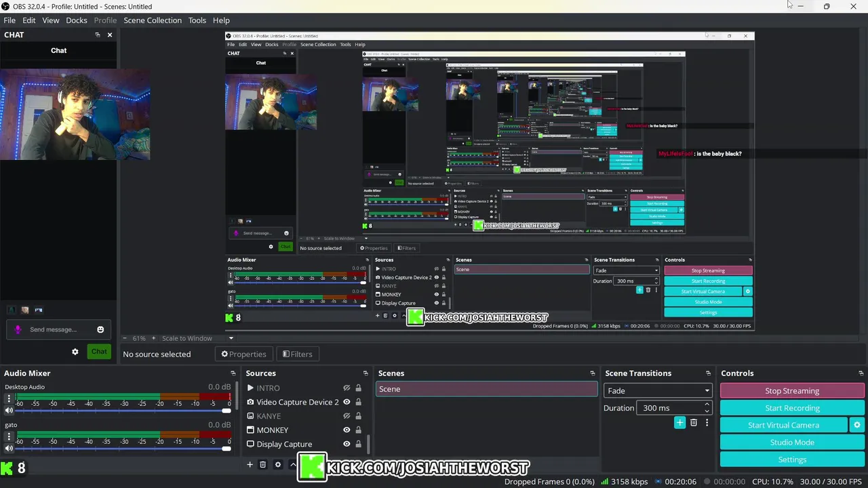Open the Tools menu
The width and height of the screenshot is (868, 488).
click(197, 20)
